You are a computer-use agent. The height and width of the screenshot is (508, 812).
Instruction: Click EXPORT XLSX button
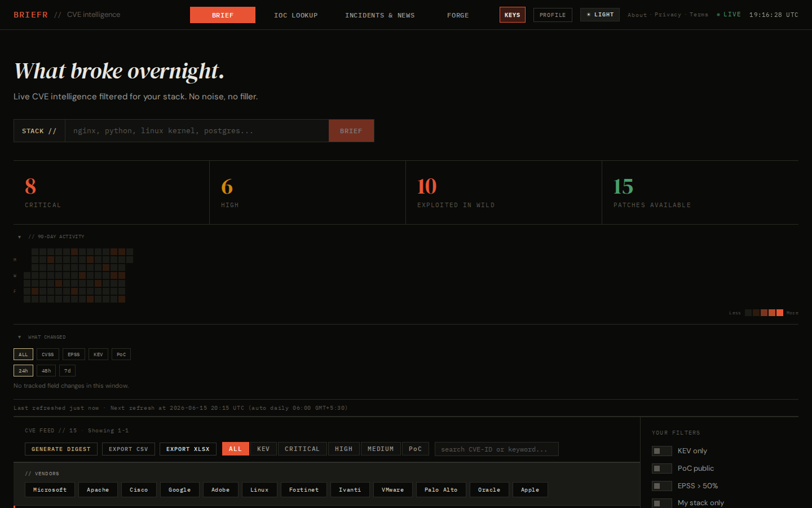click(188, 449)
